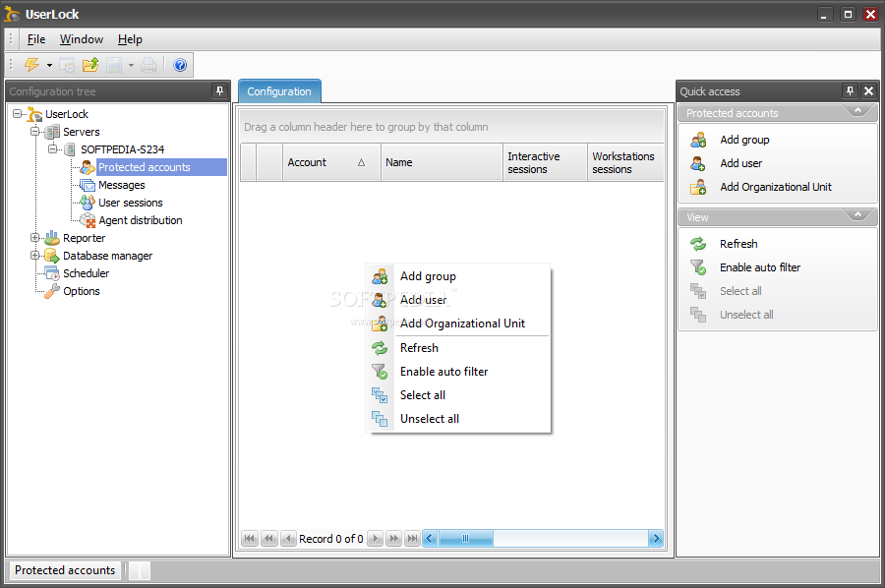Select User sessions in the tree
885x588 pixels.
point(131,203)
